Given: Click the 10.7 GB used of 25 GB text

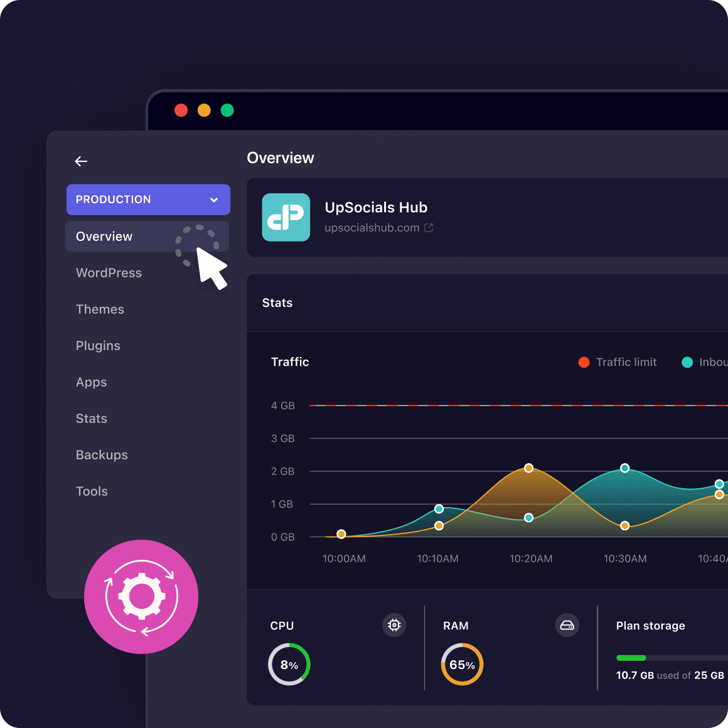Looking at the screenshot, I should coord(670,675).
